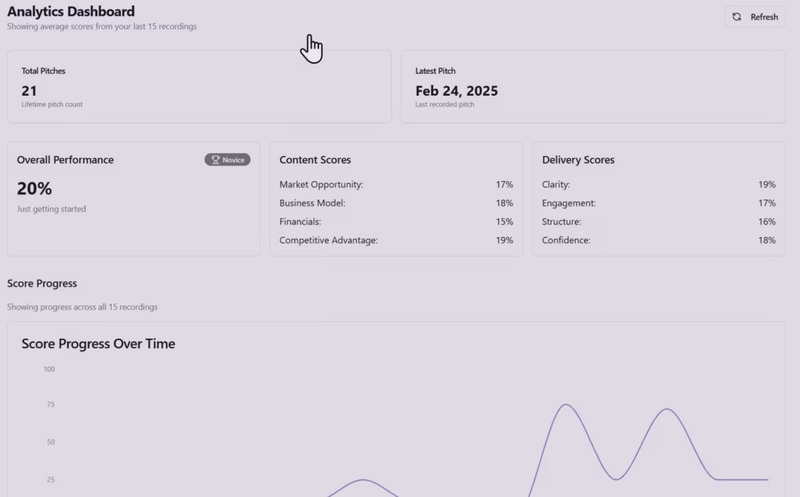Select the Confidence delivery score row
The height and width of the screenshot is (497, 800).
(658, 241)
